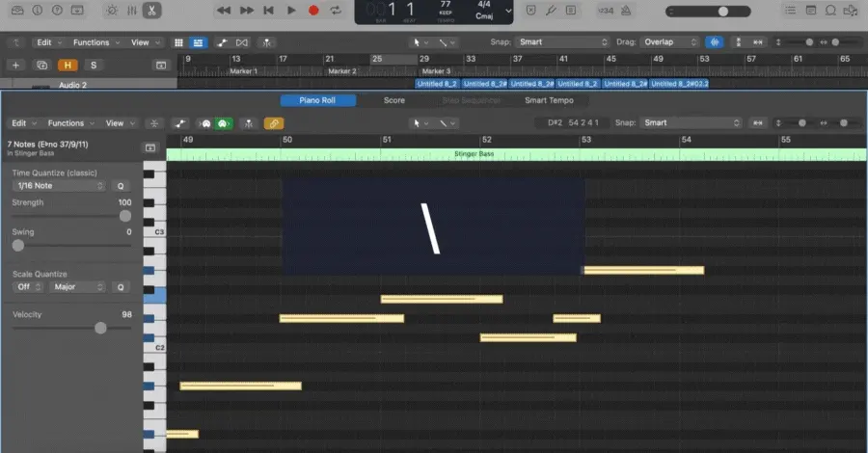Screen dimensions: 868x453
Task: Duplicate the track with the duplicate icon
Action: click(x=41, y=66)
